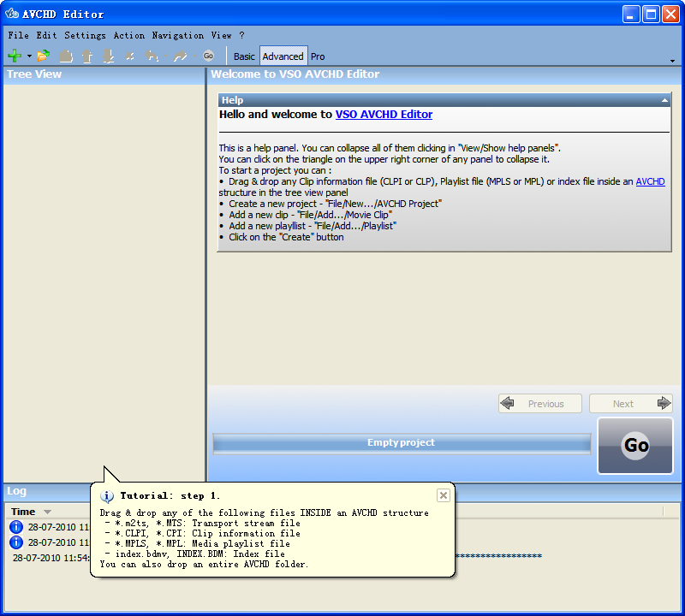Click the Previous button
Screen dimensions: 685x616
[540, 403]
